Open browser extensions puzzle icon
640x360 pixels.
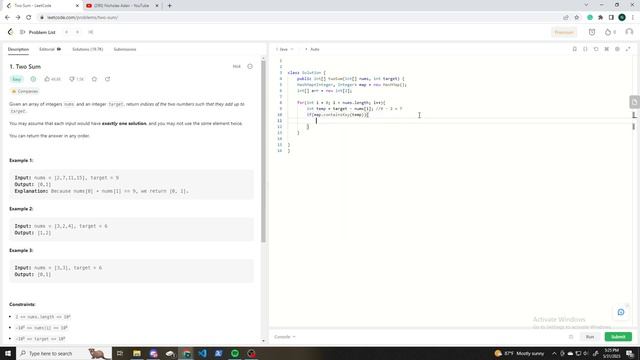600,18
